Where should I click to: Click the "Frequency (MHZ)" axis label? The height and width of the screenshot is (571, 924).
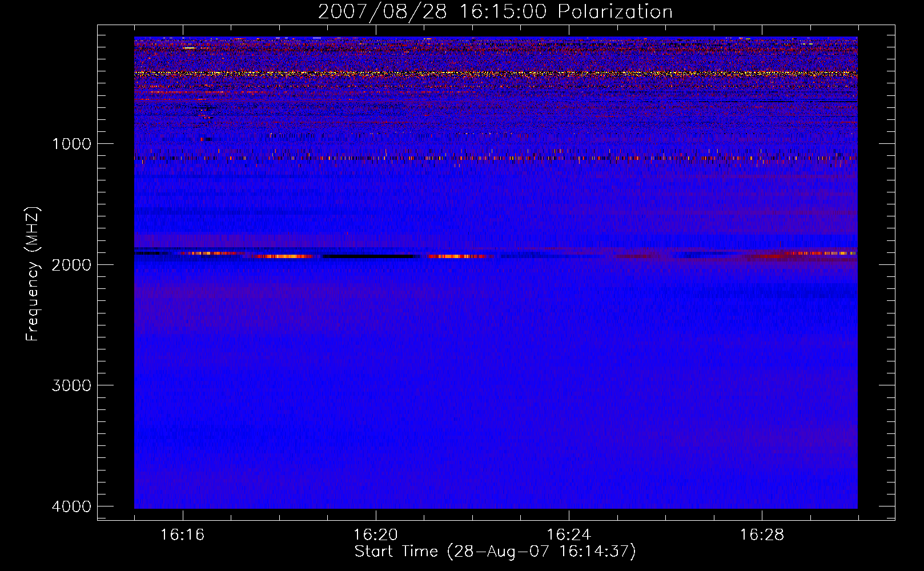point(33,274)
